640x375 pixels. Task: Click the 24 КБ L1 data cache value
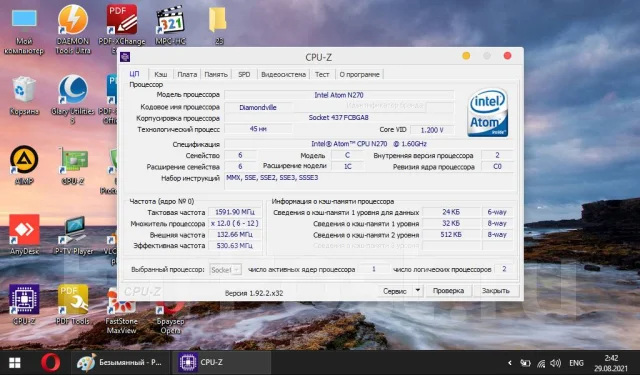click(x=451, y=212)
